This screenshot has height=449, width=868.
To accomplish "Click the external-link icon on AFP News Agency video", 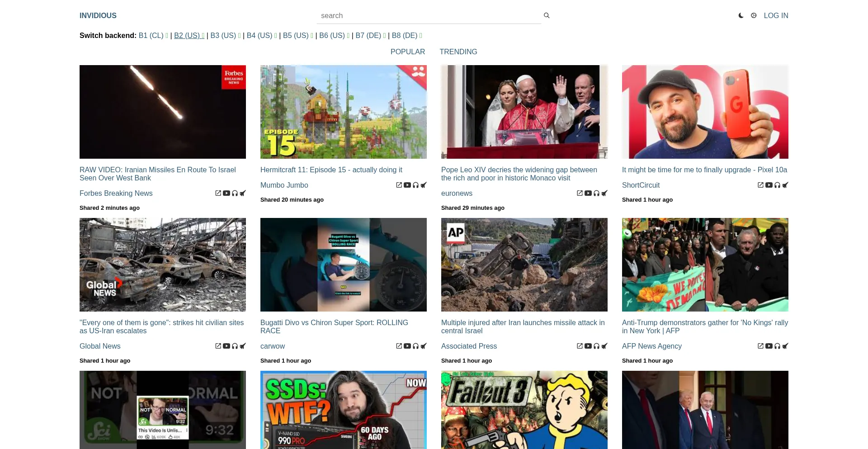I will [x=761, y=346].
